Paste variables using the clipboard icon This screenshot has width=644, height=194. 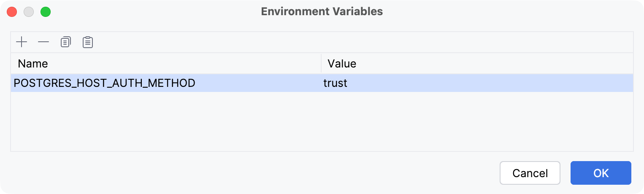(x=88, y=42)
